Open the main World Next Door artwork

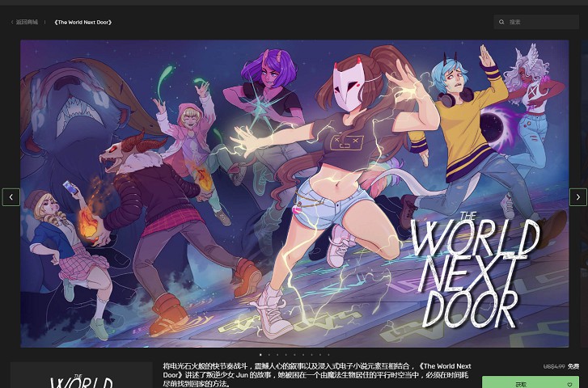click(x=294, y=194)
